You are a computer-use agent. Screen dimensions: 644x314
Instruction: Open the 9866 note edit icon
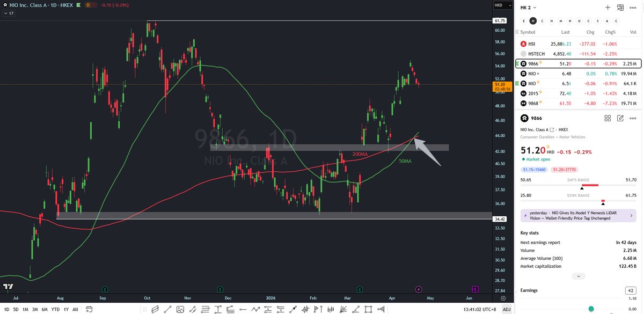pyautogui.click(x=620, y=118)
